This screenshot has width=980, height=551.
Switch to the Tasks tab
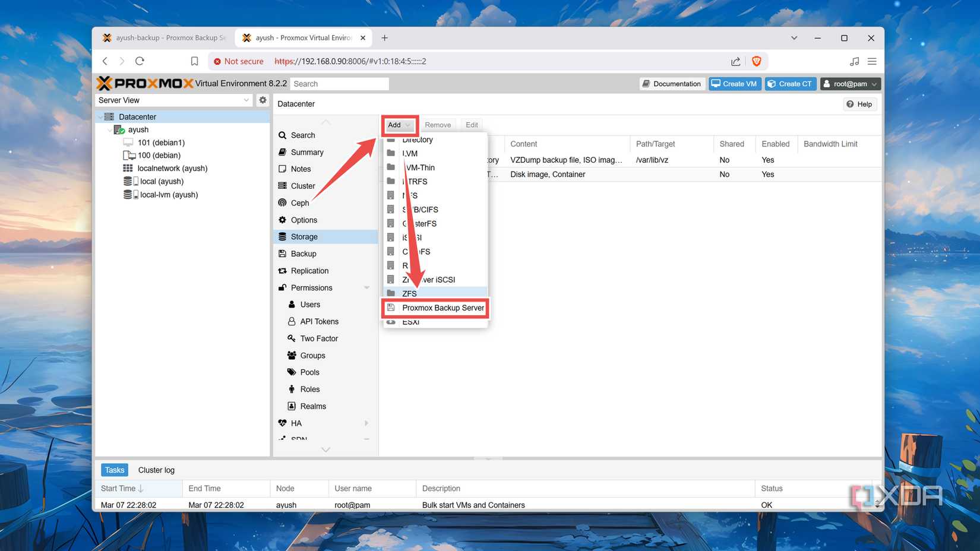click(114, 470)
